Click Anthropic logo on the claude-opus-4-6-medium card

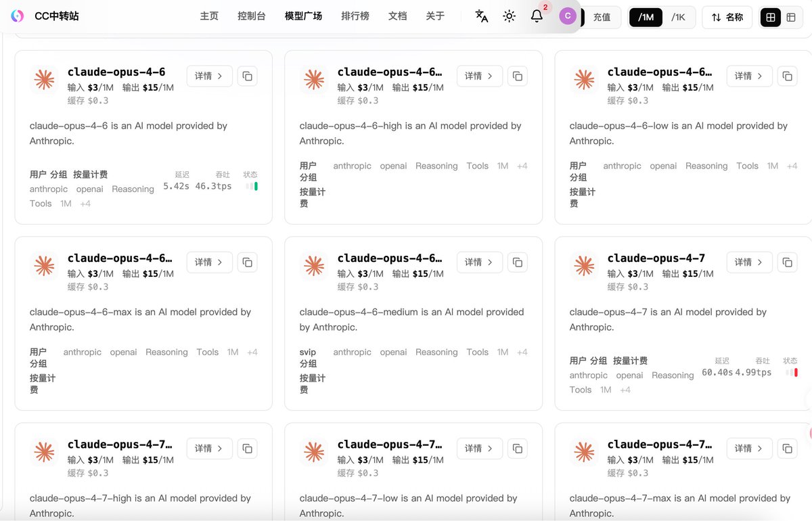pos(314,266)
